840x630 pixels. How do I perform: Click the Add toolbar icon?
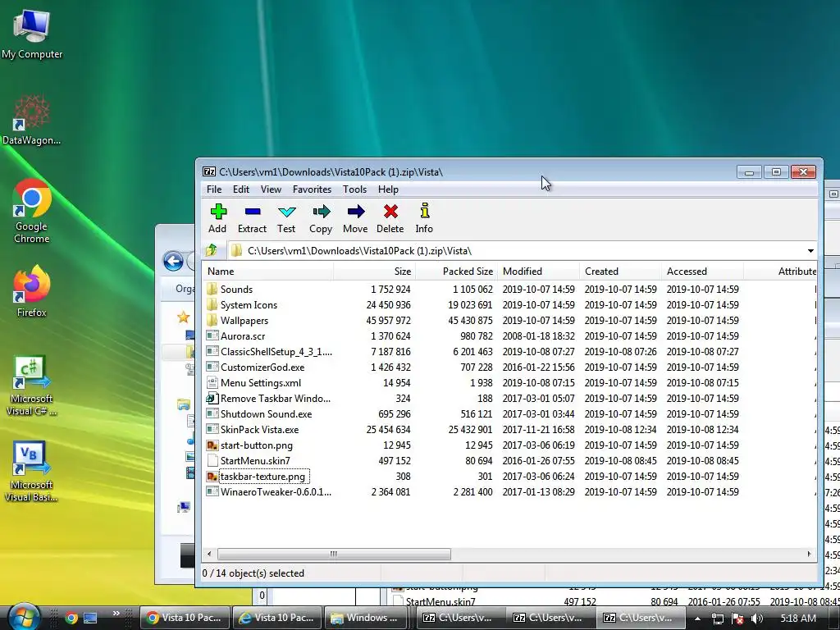[217, 212]
